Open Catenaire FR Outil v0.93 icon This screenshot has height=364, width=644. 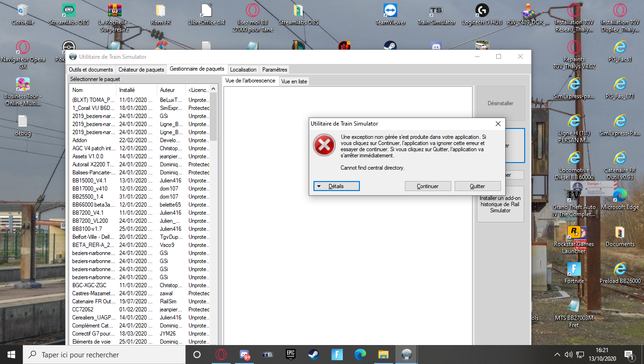pyautogui.click(x=620, y=166)
